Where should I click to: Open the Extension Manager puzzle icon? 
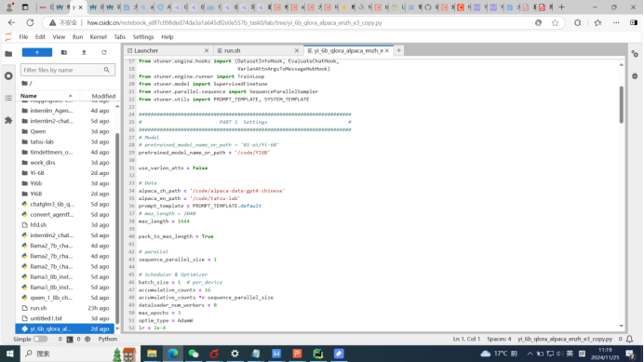(x=8, y=120)
